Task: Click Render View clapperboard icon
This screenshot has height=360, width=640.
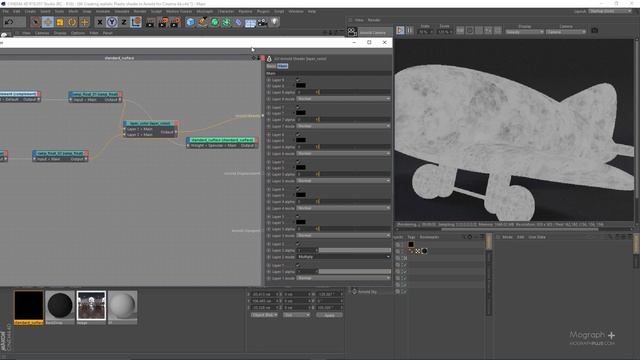Action: (150, 22)
